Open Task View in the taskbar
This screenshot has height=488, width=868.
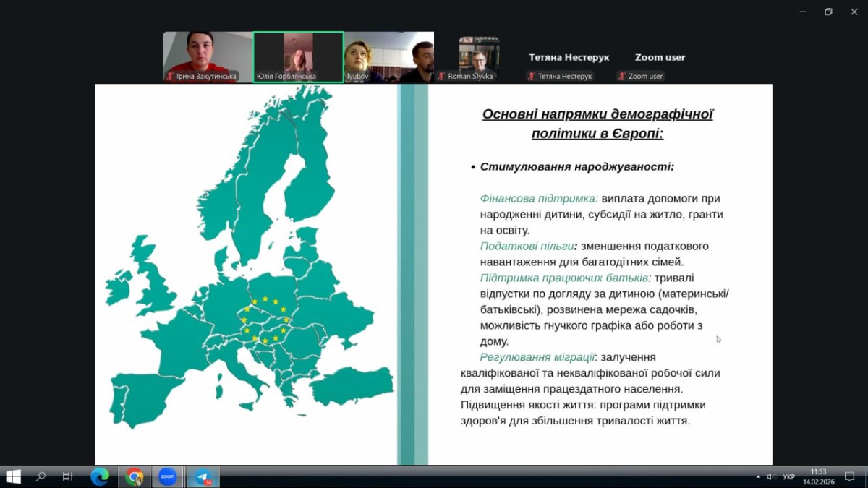[67, 476]
